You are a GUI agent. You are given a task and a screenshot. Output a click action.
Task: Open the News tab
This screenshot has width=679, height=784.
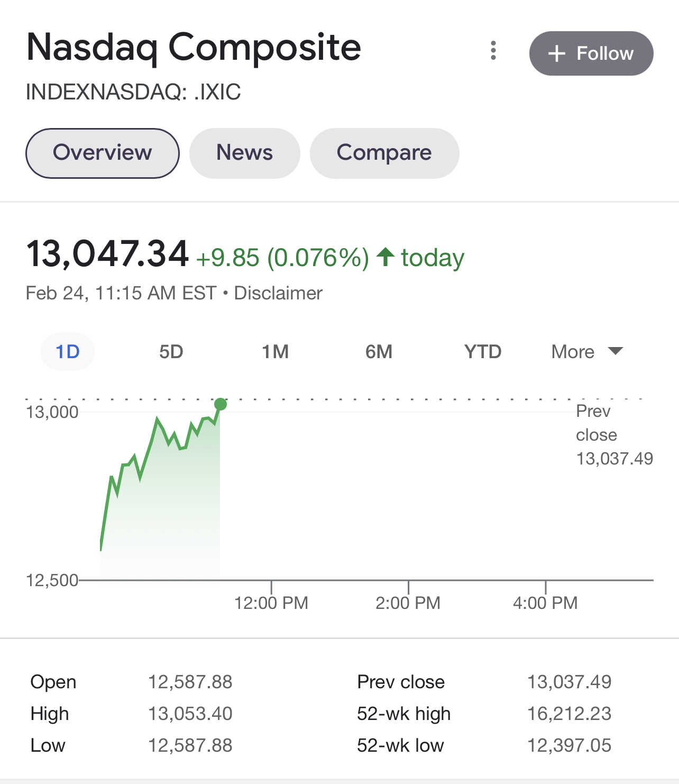[x=244, y=153]
